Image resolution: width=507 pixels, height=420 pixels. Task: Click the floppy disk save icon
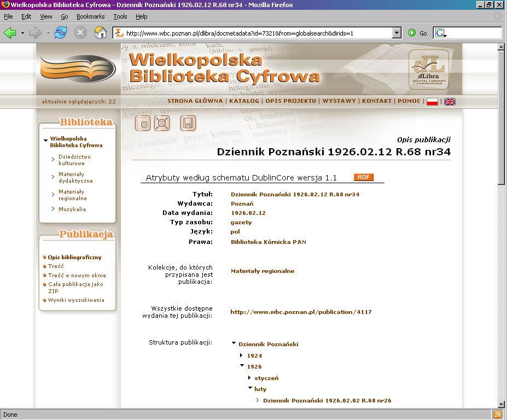(188, 123)
